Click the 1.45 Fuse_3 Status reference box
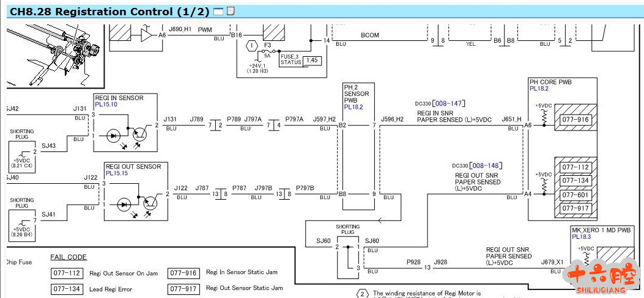The width and height of the screenshot is (644, 298). click(312, 60)
